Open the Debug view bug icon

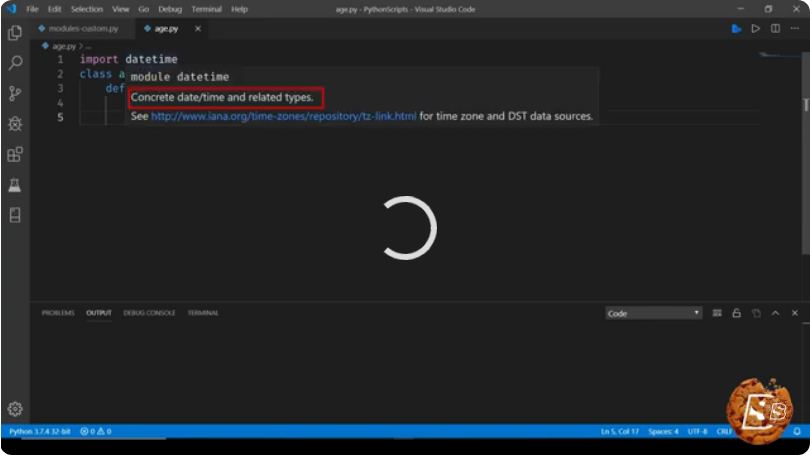point(15,124)
